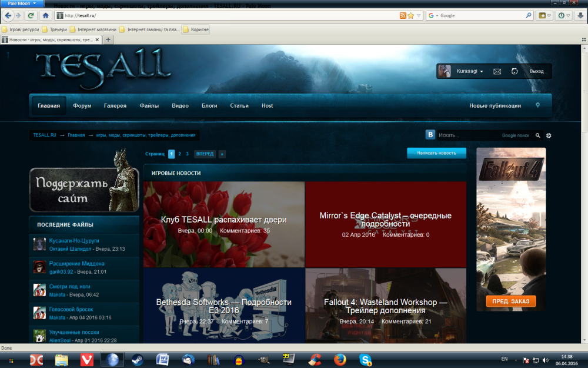This screenshot has height=368, width=588.
Task: Open the VK icon beside site search
Action: (x=430, y=134)
